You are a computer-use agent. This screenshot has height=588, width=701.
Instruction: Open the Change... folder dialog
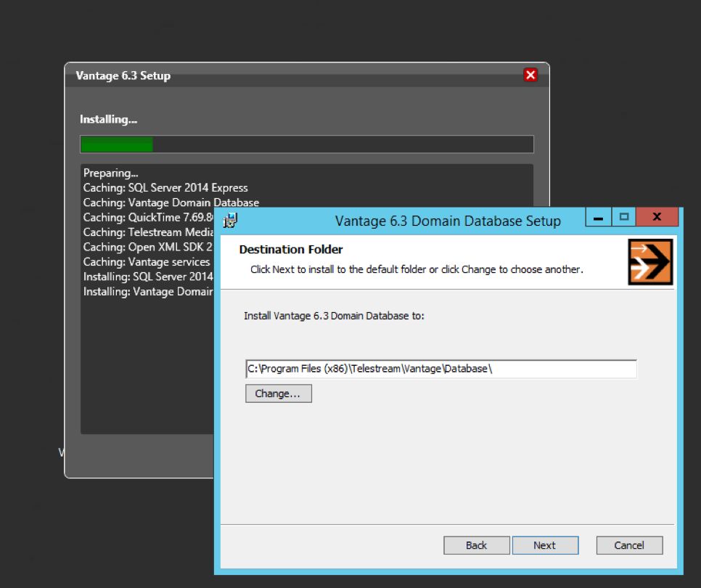coord(278,393)
